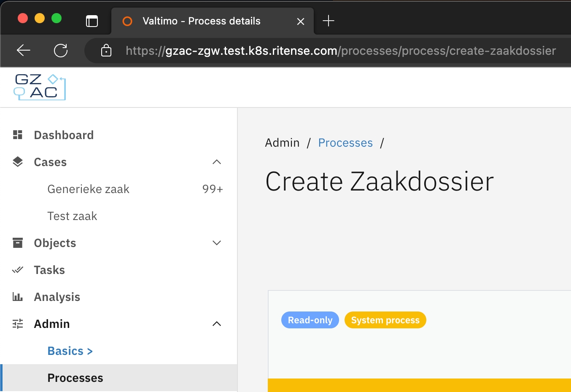This screenshot has width=571, height=392.
Task: Follow the Processes breadcrumb link
Action: 345,143
